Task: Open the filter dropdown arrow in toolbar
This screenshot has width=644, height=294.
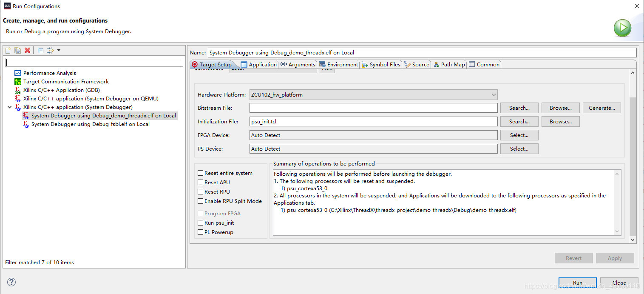Action: coord(59,50)
